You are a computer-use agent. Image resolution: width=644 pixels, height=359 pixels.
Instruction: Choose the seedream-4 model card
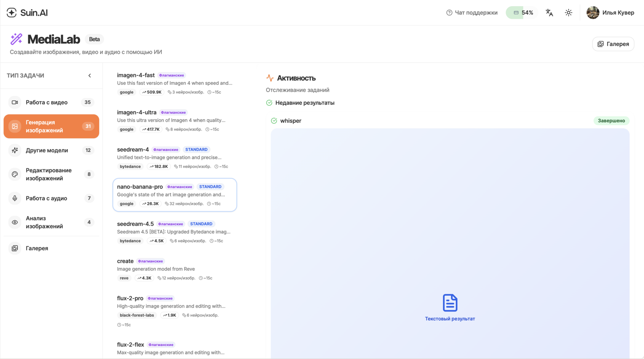tap(175, 158)
